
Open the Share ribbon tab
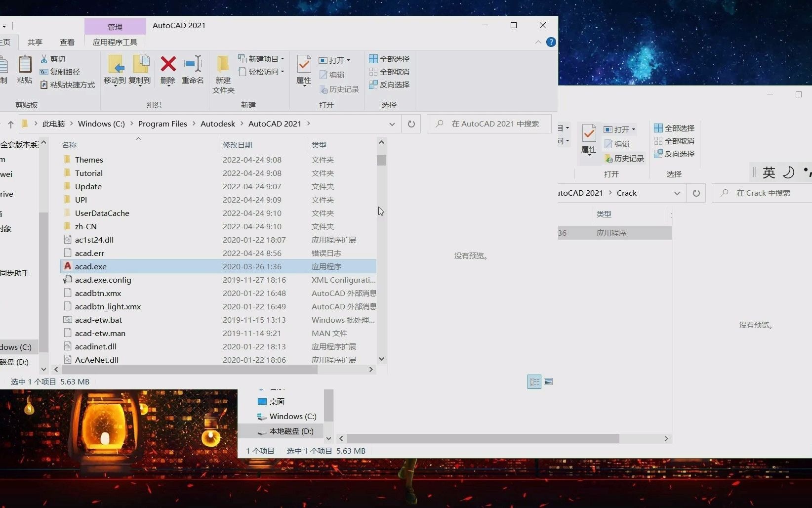pos(35,42)
